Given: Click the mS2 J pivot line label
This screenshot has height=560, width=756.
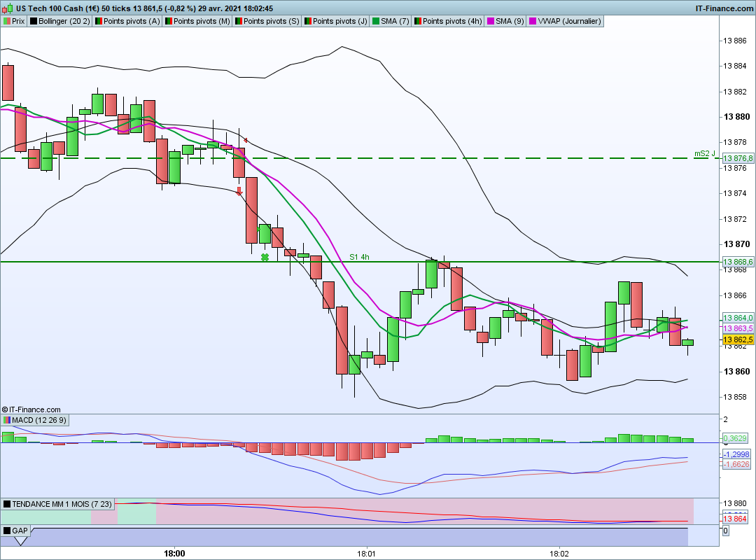Looking at the screenshot, I should pyautogui.click(x=705, y=154).
